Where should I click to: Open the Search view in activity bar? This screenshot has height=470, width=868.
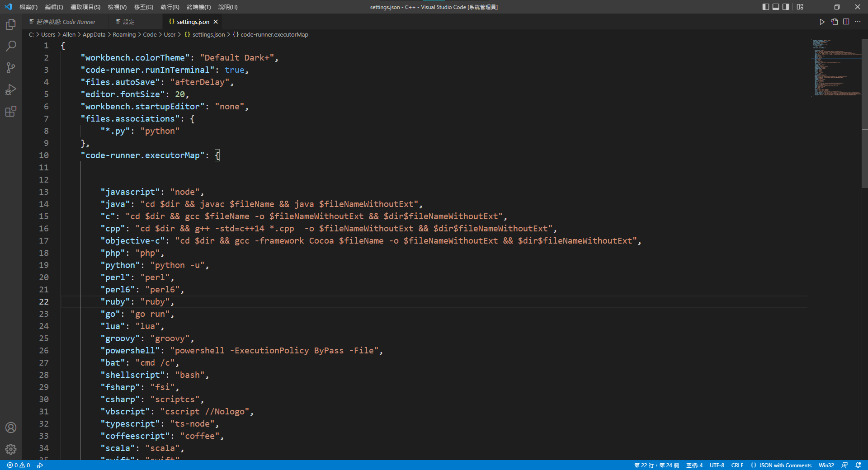pyautogui.click(x=11, y=46)
